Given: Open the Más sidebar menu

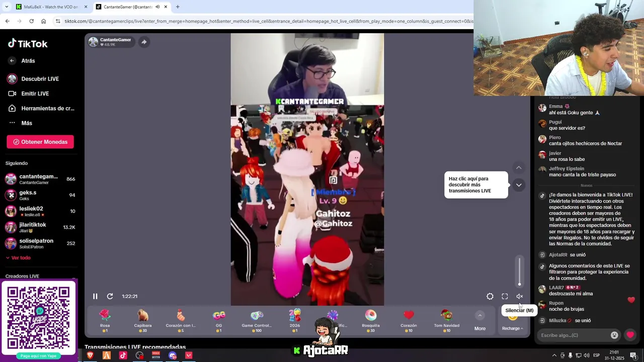Looking at the screenshot, I should (x=20, y=123).
